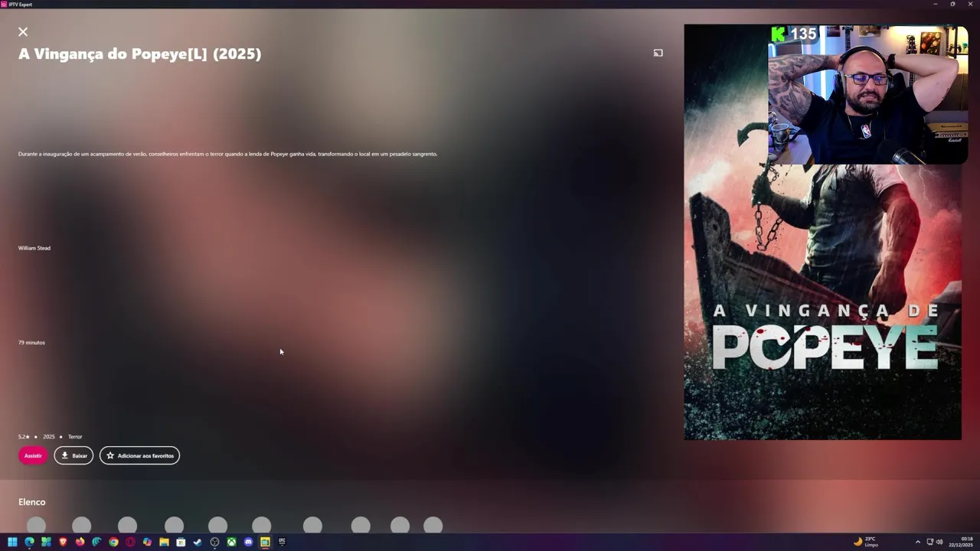Click the movie title A Vingança do Popeye[L] (2025)
Viewport: 980px width, 551px height.
(x=139, y=54)
